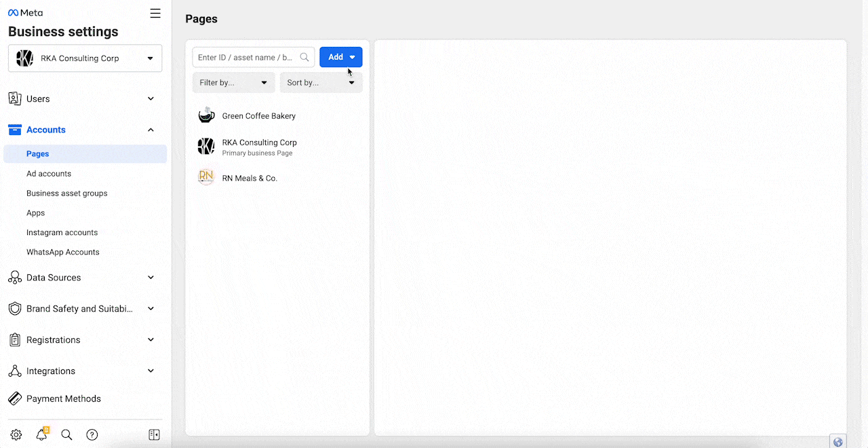Expand the Integrations chevron
The width and height of the screenshot is (868, 448).
tap(151, 371)
